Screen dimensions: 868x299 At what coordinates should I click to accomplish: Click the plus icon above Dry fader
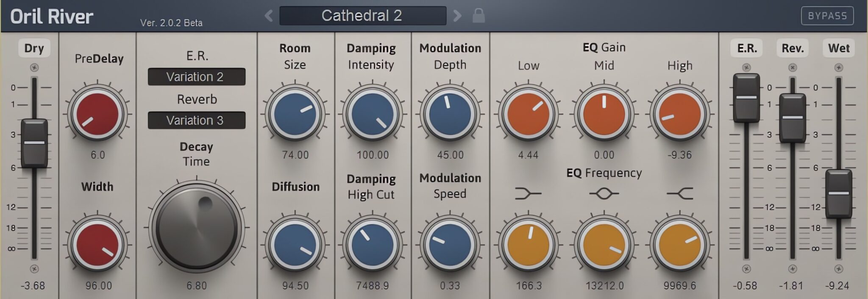coord(34,68)
